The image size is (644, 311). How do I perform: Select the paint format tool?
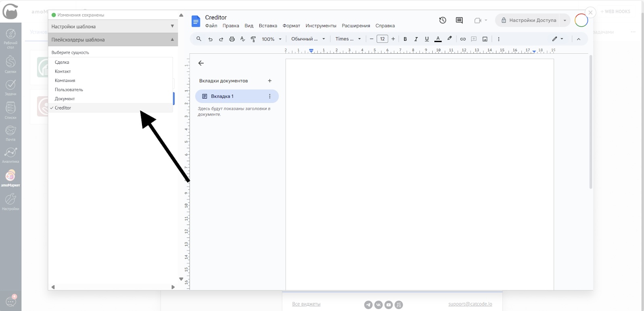click(253, 39)
